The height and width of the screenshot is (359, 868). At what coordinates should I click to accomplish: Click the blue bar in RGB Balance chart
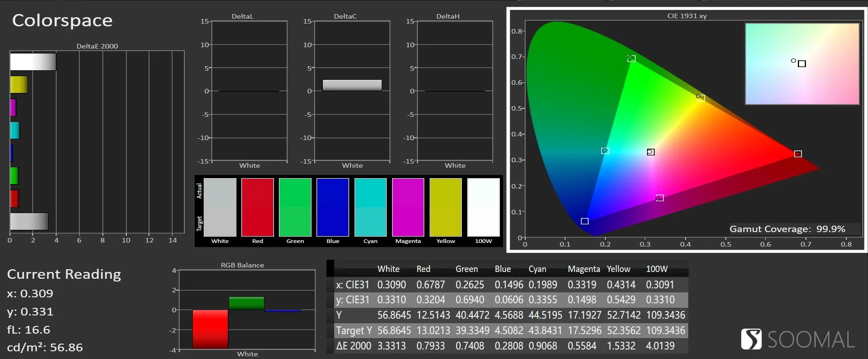tap(283, 310)
